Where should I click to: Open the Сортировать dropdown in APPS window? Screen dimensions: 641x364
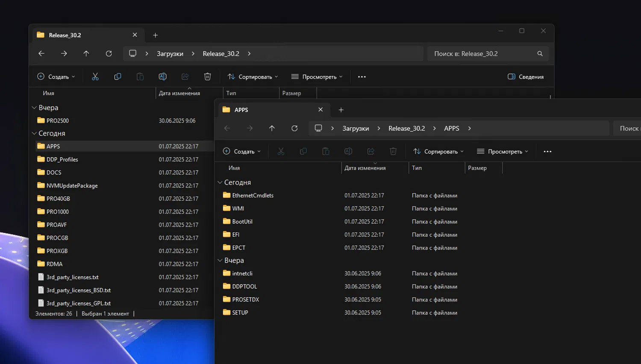click(438, 151)
